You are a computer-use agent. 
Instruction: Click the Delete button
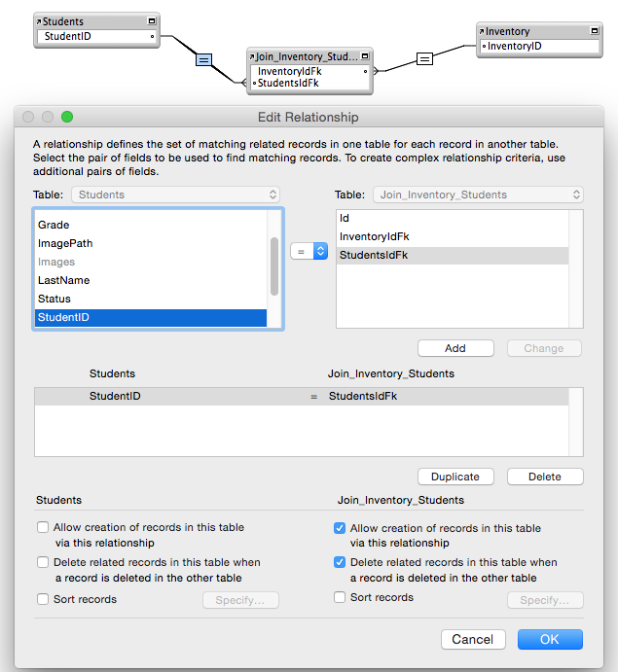point(545,477)
